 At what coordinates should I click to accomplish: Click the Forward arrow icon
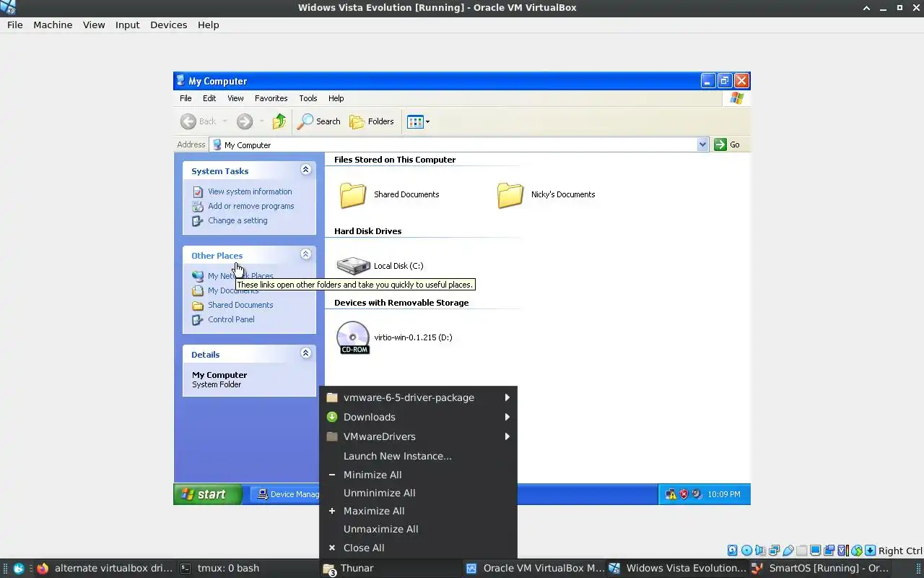click(x=245, y=121)
